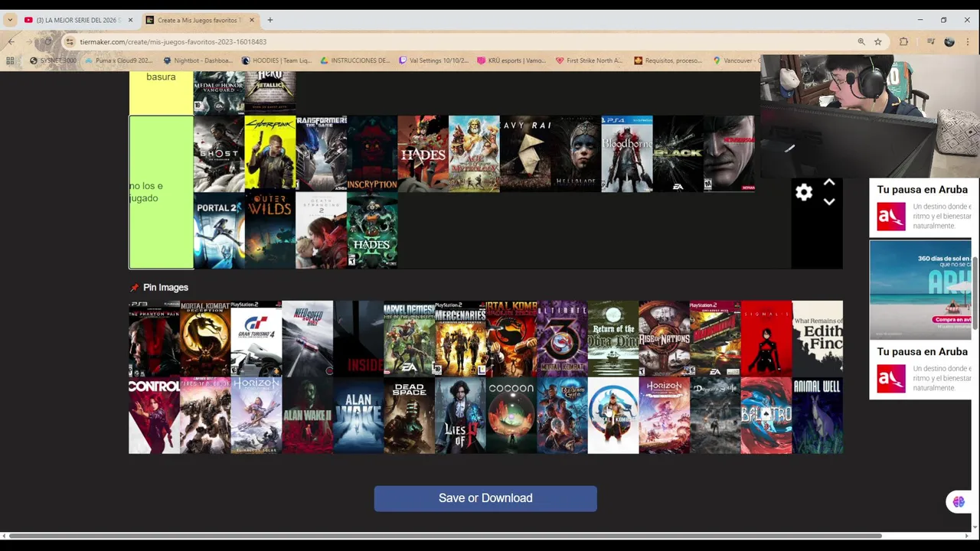Click the floating assistant icon bottom right
This screenshot has width=980, height=551.
(x=959, y=502)
